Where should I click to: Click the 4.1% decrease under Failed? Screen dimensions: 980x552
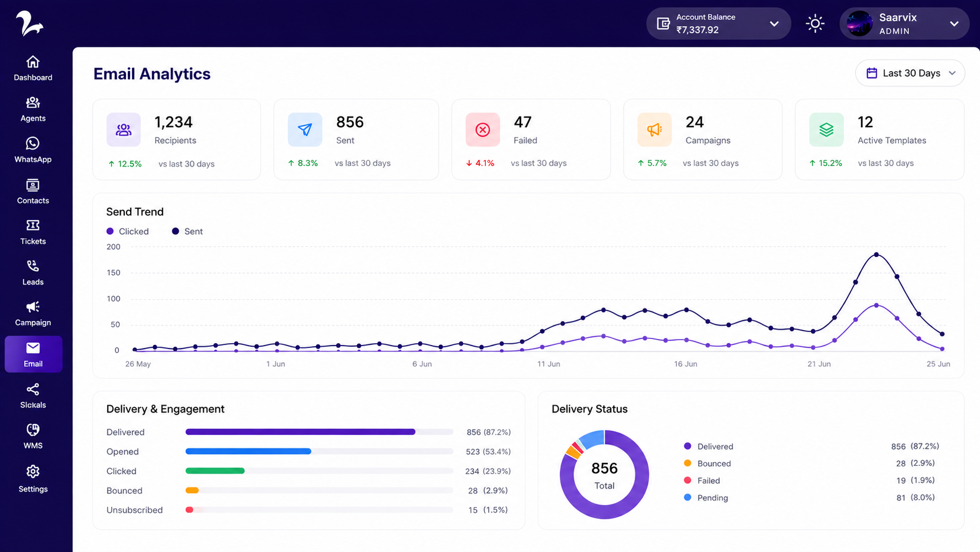(x=480, y=163)
